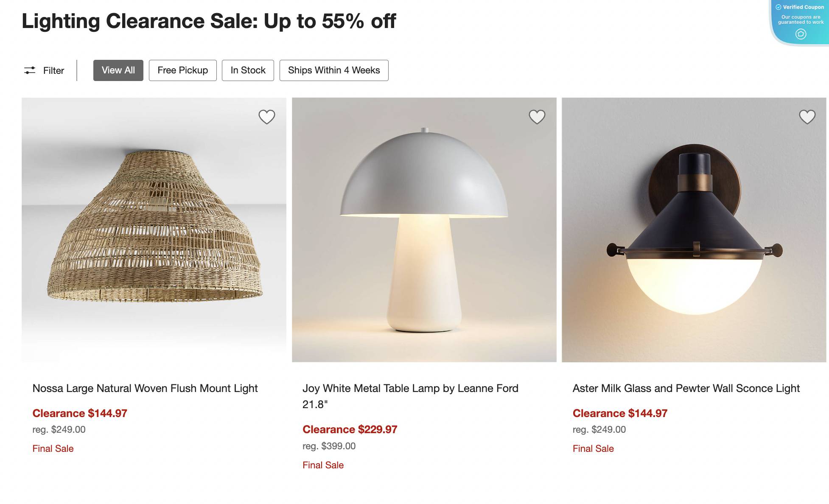Enable Ships Within 4 Weeks filtering
This screenshot has width=829, height=504.
pyautogui.click(x=334, y=70)
